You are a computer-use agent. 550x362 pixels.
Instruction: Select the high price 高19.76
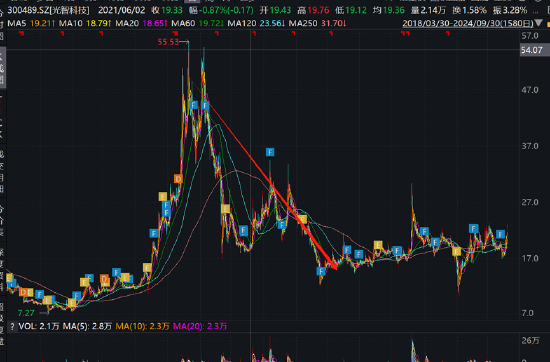tap(313, 10)
